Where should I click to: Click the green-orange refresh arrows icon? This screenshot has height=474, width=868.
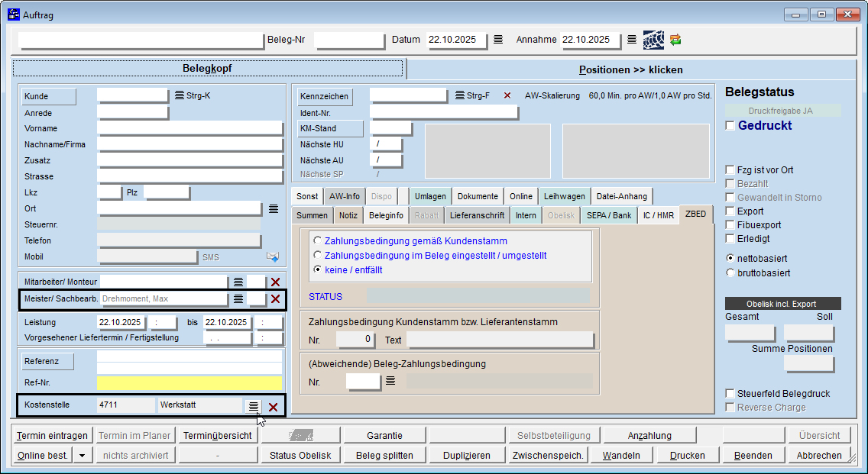675,40
